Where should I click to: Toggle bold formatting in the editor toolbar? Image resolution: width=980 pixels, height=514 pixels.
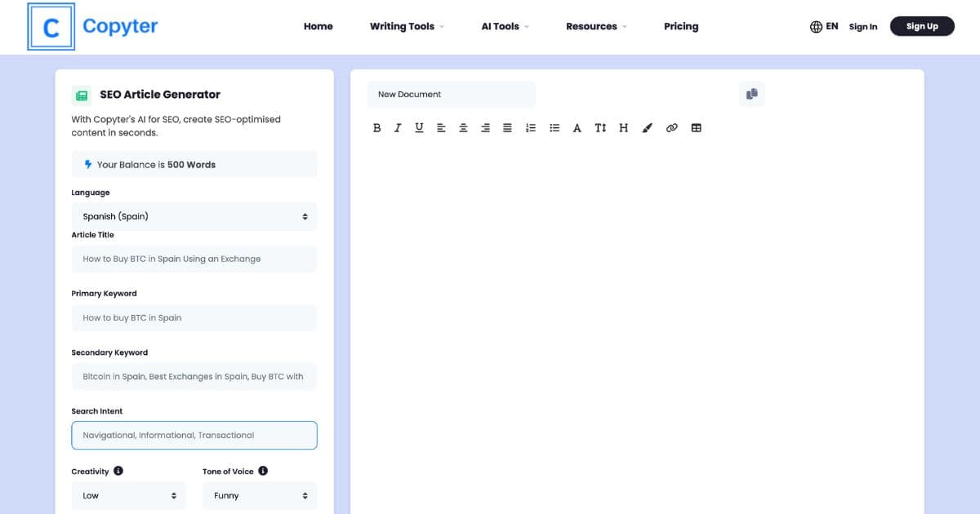[376, 127]
